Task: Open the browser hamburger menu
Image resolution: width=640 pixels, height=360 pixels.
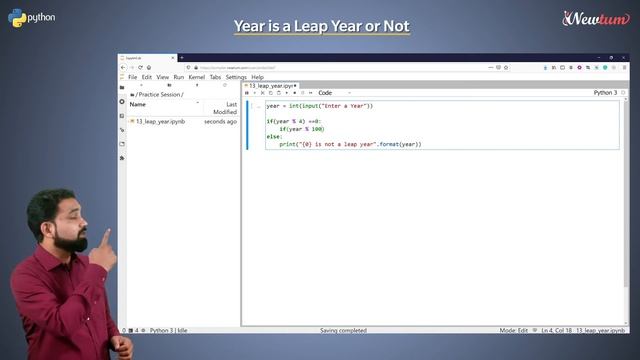Action: coord(624,68)
